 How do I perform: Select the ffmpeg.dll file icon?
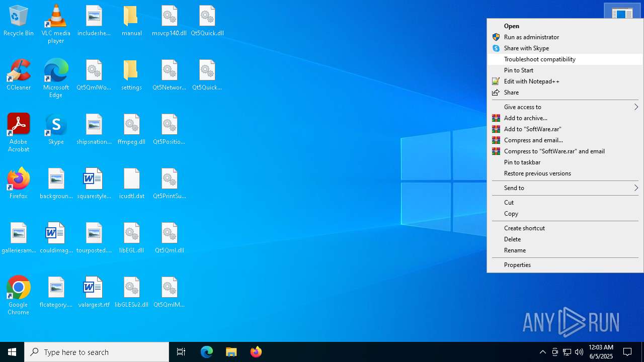[x=131, y=129]
